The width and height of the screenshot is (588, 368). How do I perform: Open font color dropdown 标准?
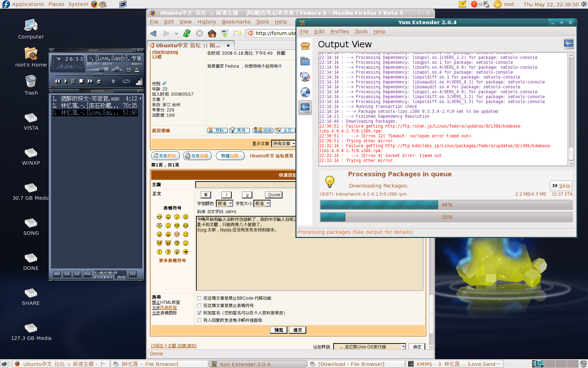225,204
